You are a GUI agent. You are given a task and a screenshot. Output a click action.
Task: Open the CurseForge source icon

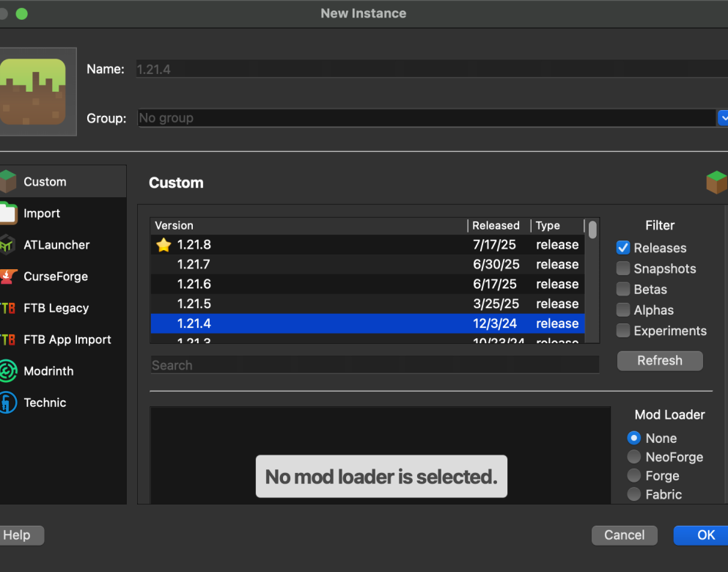pos(7,276)
